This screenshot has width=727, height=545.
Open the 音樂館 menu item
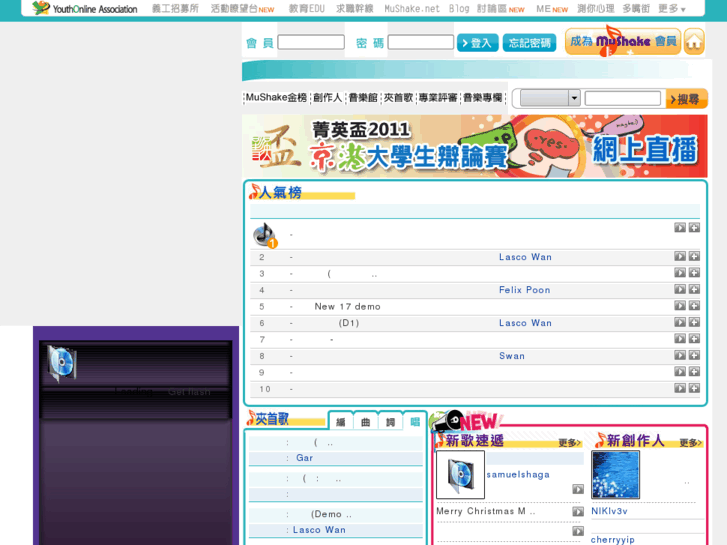point(363,97)
